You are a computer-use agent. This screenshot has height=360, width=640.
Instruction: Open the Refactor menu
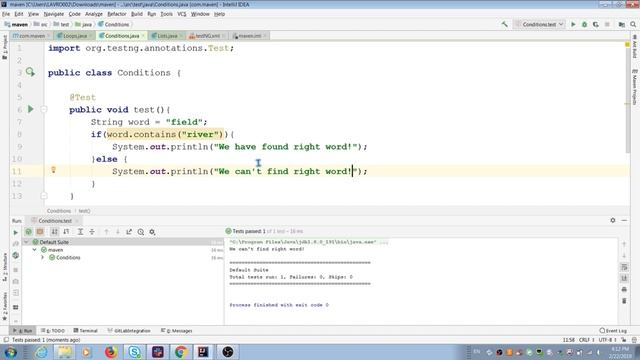[117, 14]
